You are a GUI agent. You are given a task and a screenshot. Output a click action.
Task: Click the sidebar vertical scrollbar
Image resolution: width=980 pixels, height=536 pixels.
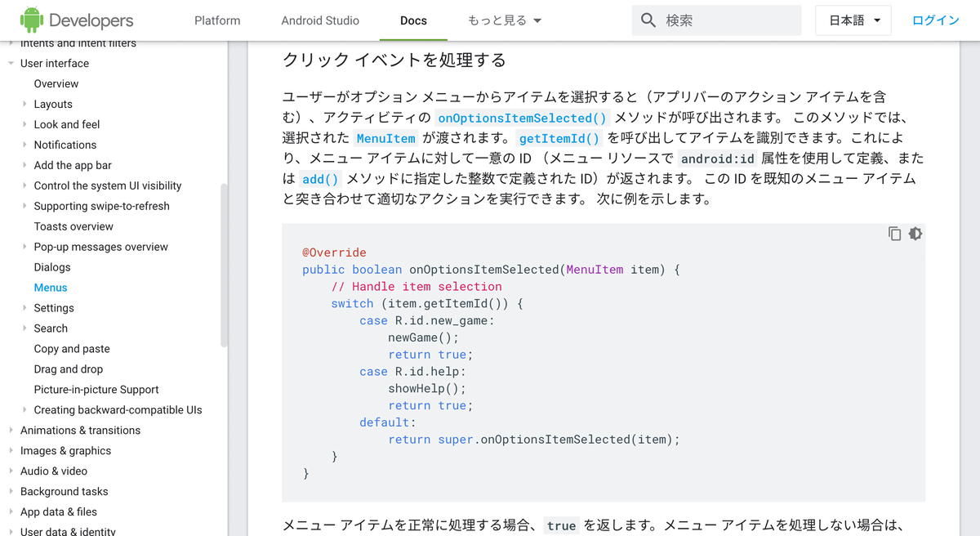(x=224, y=266)
